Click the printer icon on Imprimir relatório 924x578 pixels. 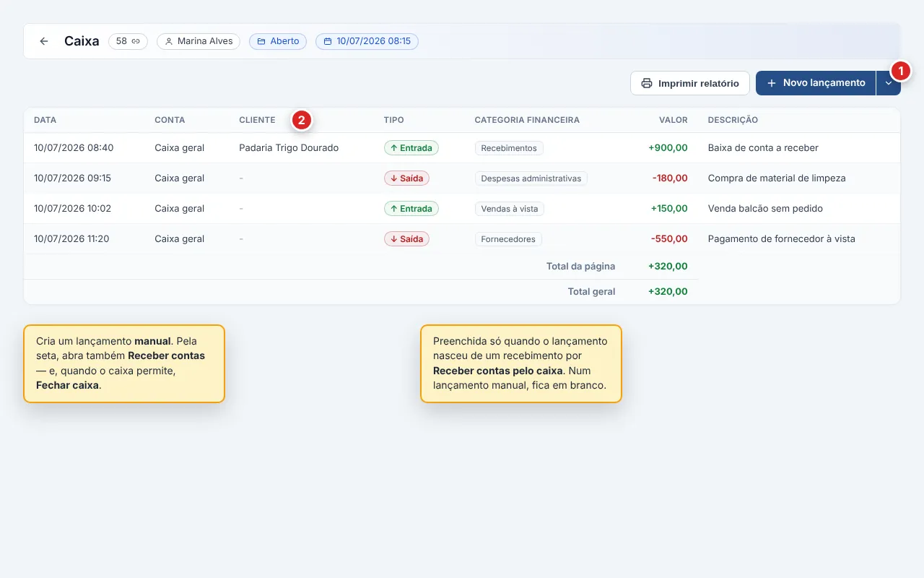click(647, 83)
